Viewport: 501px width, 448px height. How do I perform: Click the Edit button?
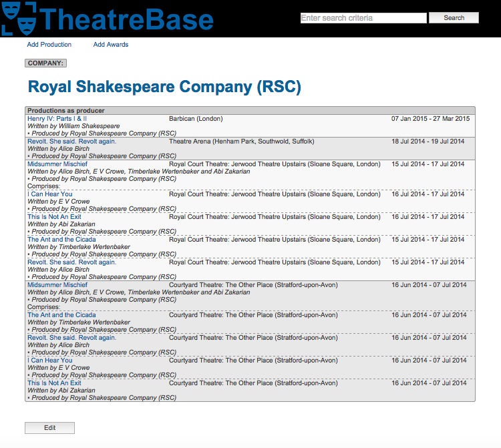[x=50, y=428]
